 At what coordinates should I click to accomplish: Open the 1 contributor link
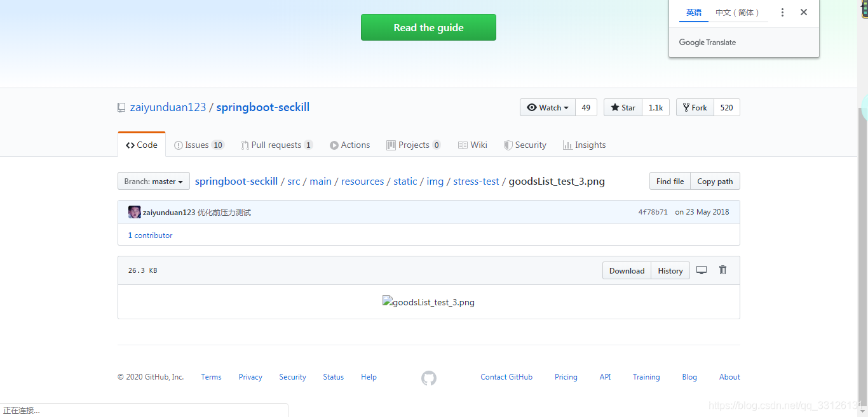coord(150,235)
